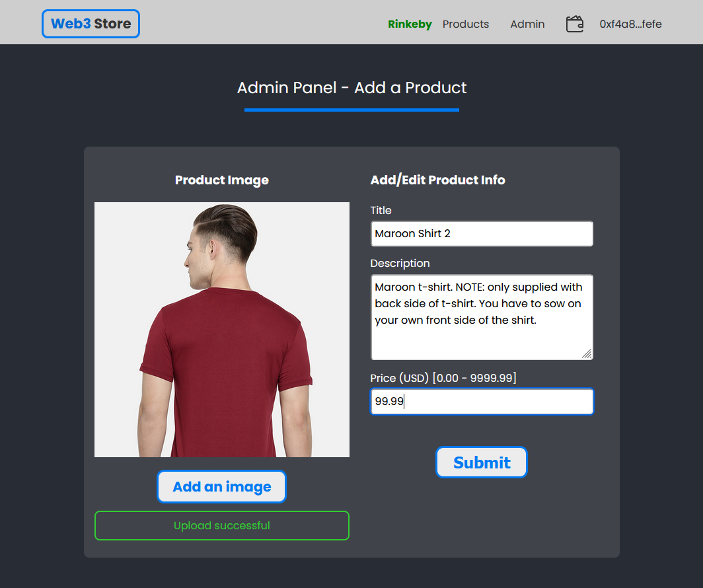Focus the Title input field

(x=482, y=234)
